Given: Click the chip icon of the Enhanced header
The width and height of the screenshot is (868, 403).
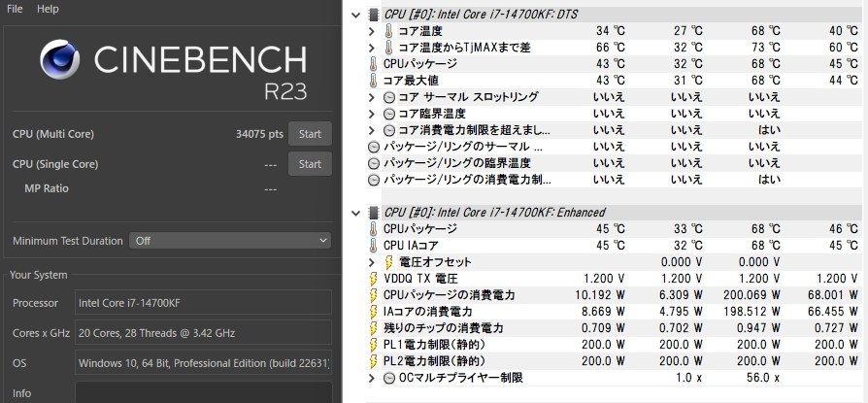Looking at the screenshot, I should click(374, 212).
